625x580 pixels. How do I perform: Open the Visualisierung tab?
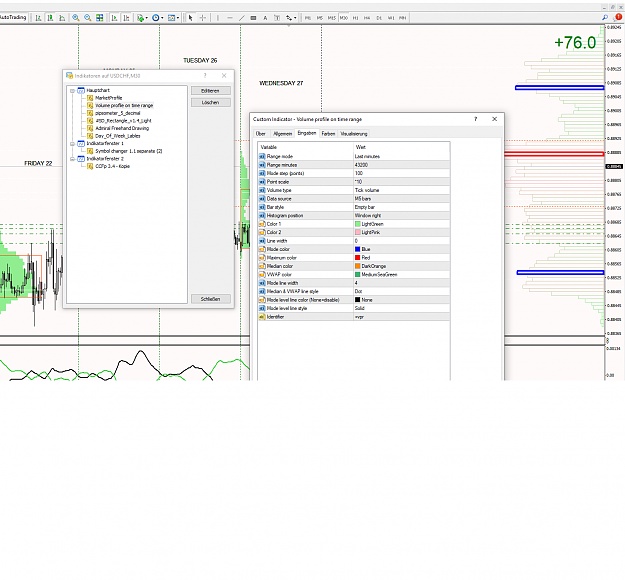(x=354, y=134)
